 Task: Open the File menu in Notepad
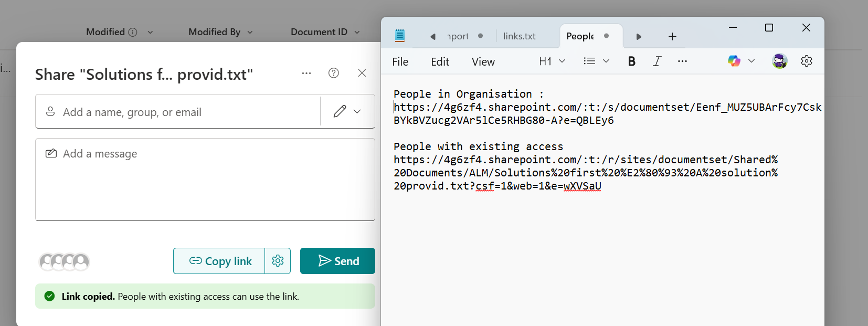point(400,62)
